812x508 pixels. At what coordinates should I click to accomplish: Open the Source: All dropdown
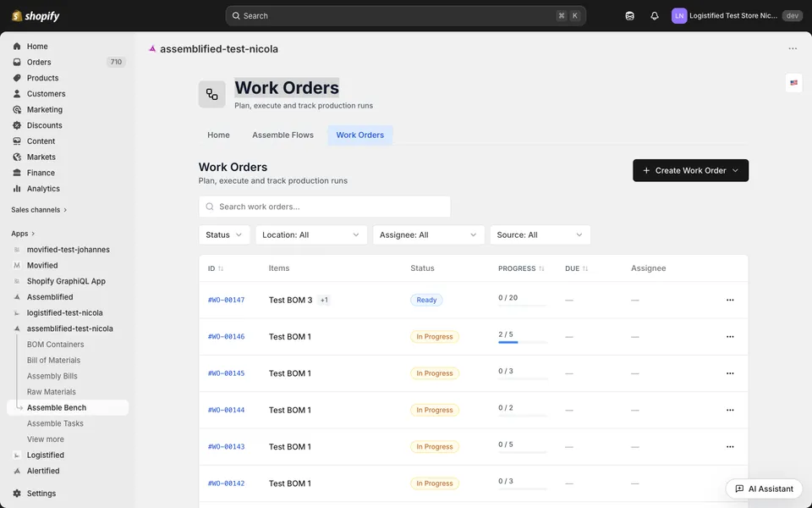pyautogui.click(x=540, y=235)
